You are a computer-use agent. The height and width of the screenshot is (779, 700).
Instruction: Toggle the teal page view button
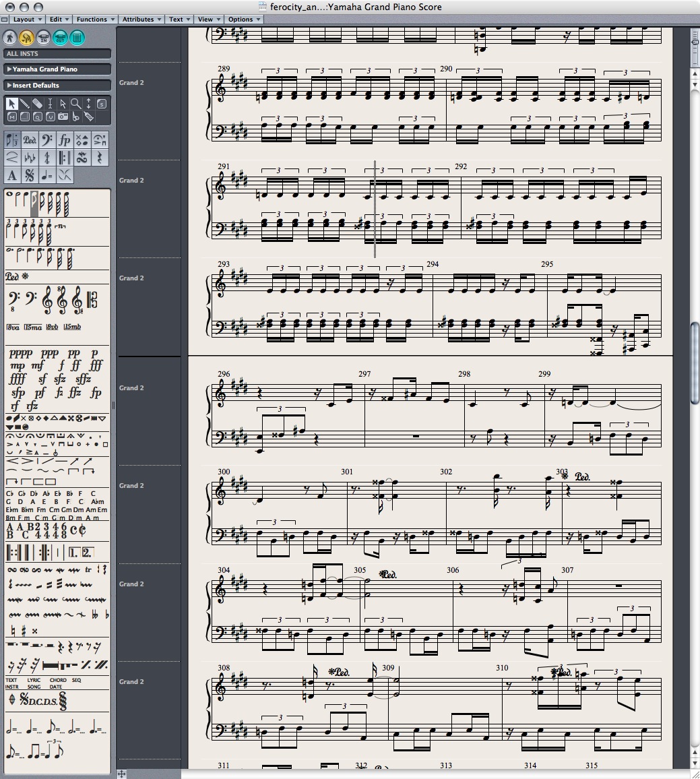pyautogui.click(x=77, y=37)
